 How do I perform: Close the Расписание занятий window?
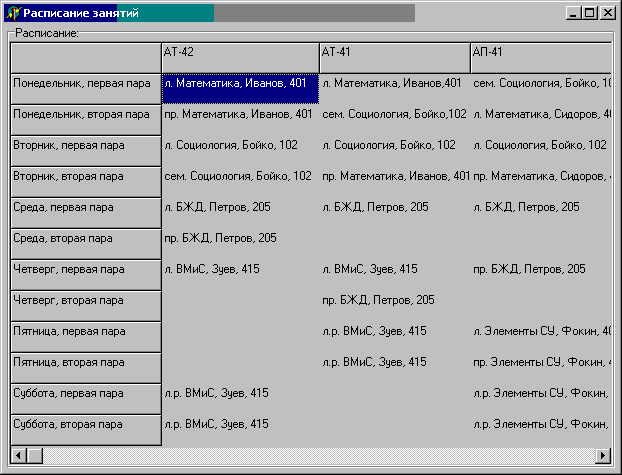click(607, 13)
